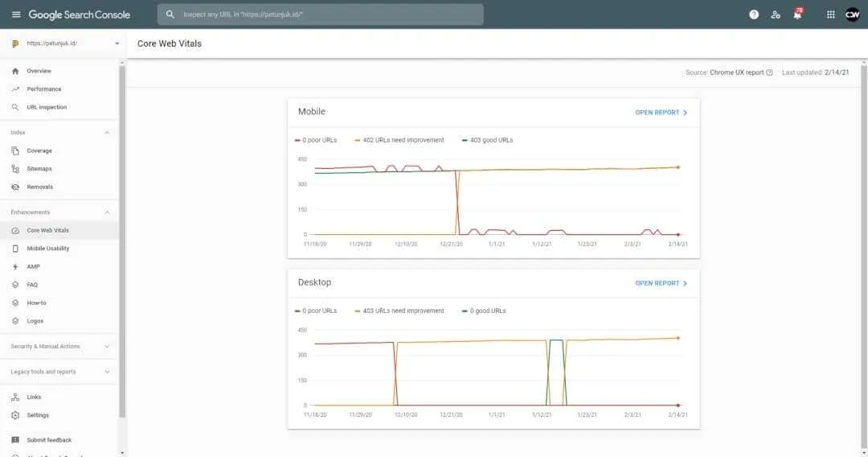Collapse the Index section
This screenshot has width=868, height=457.
(x=107, y=133)
